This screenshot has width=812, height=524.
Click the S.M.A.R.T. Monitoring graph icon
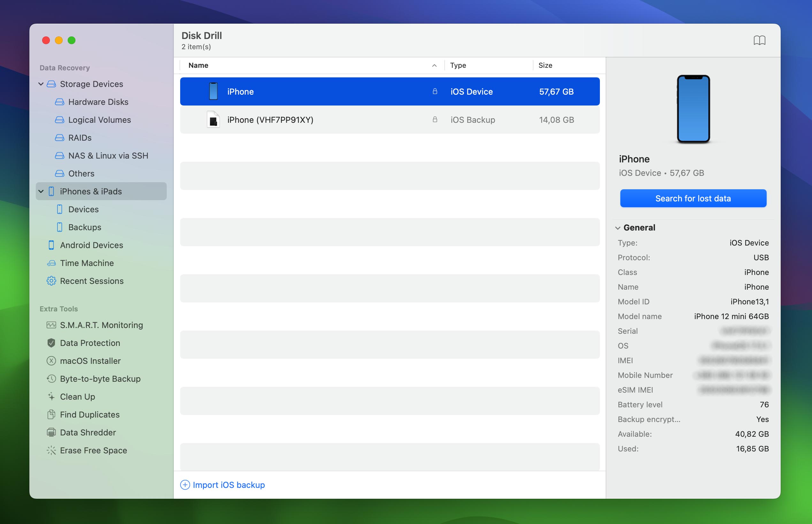pos(51,325)
